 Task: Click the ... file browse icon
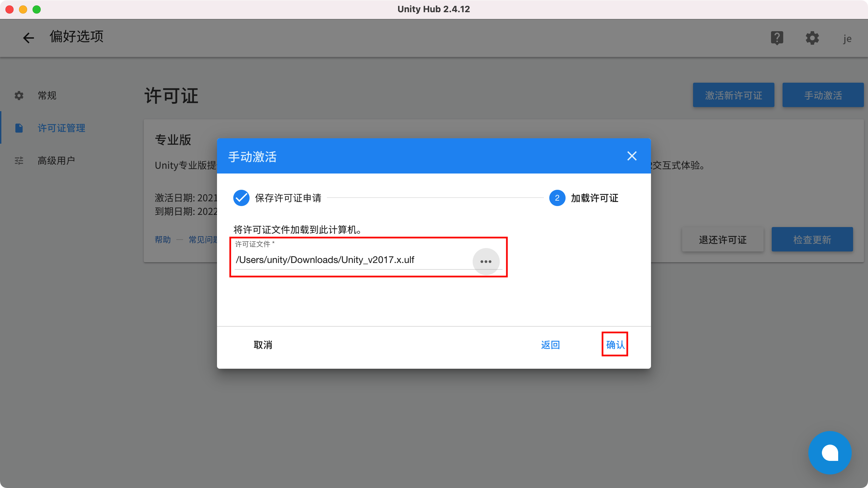click(486, 261)
